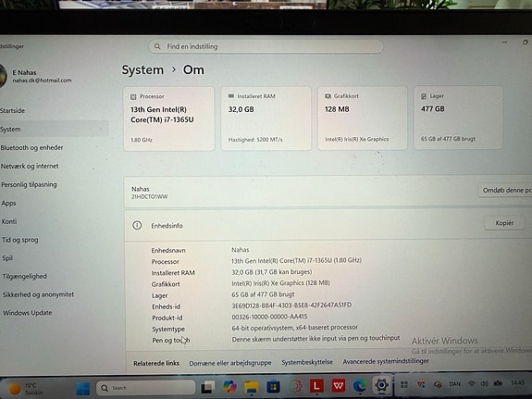Open Konti settings in sidebar
Viewport: 532px width, 399px height.
[x=9, y=221]
